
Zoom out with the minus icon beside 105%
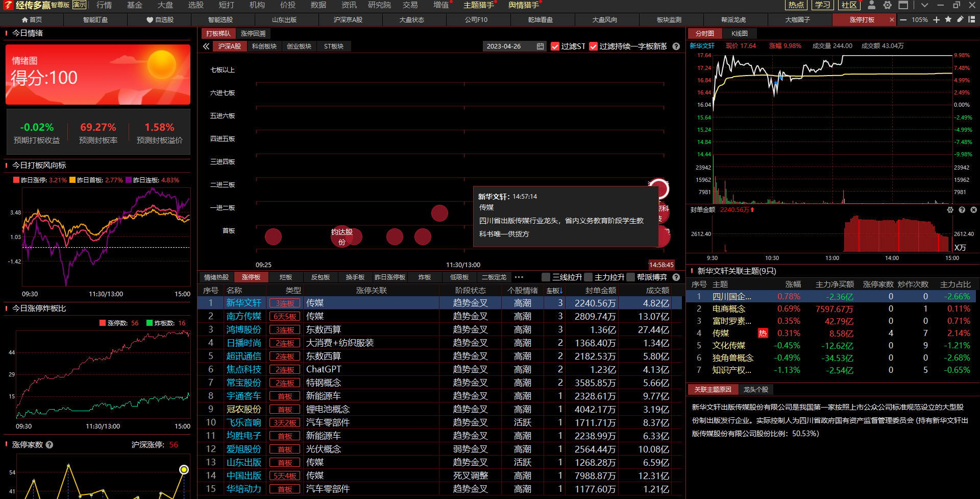click(x=903, y=20)
